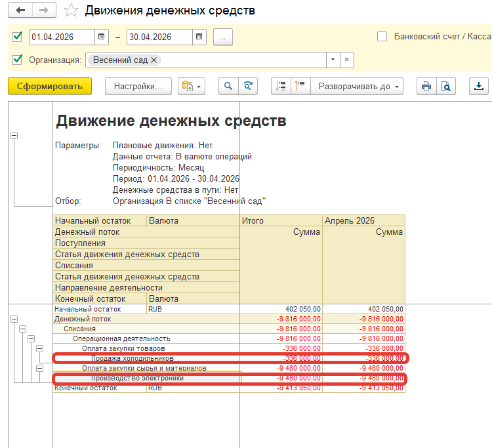
Task: Click the print icon
Action: click(426, 86)
